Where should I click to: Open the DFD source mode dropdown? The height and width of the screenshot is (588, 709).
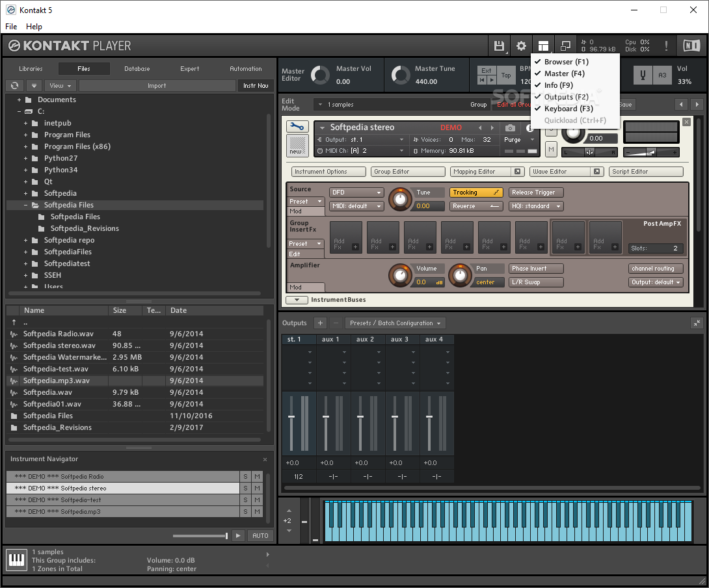click(x=356, y=193)
